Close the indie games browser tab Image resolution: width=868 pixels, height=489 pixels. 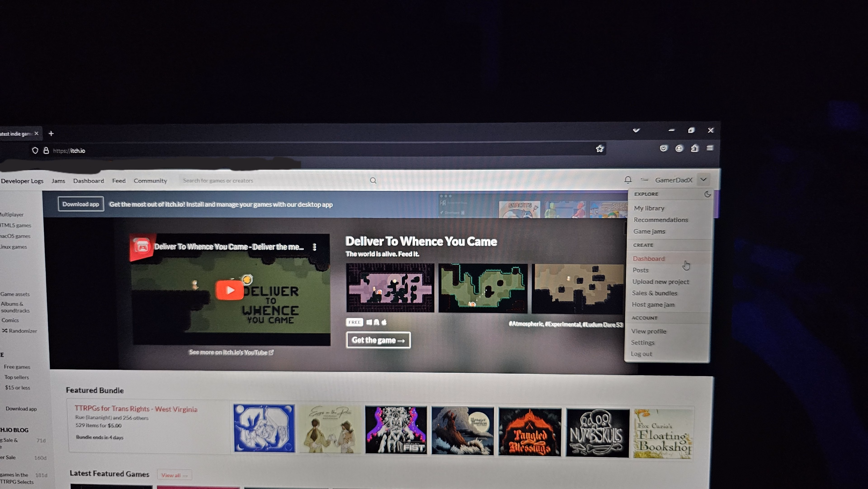[x=36, y=133]
